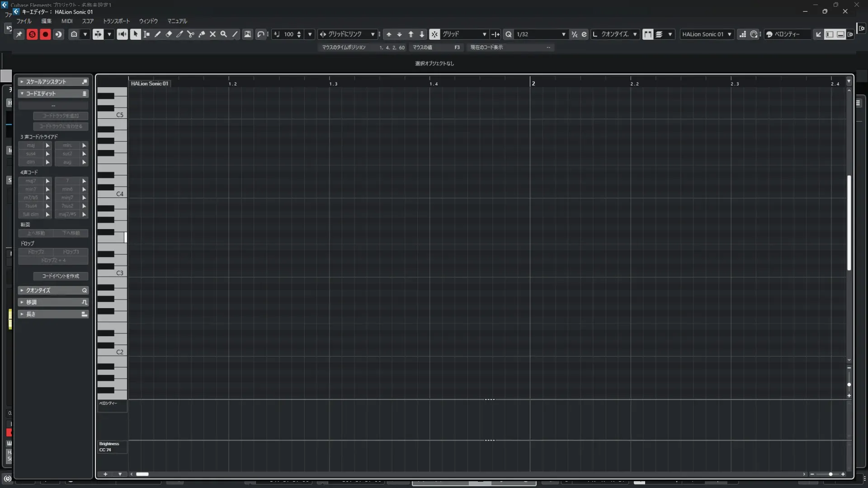Select the Zoom magnifier tool
The image size is (868, 488).
coord(224,34)
